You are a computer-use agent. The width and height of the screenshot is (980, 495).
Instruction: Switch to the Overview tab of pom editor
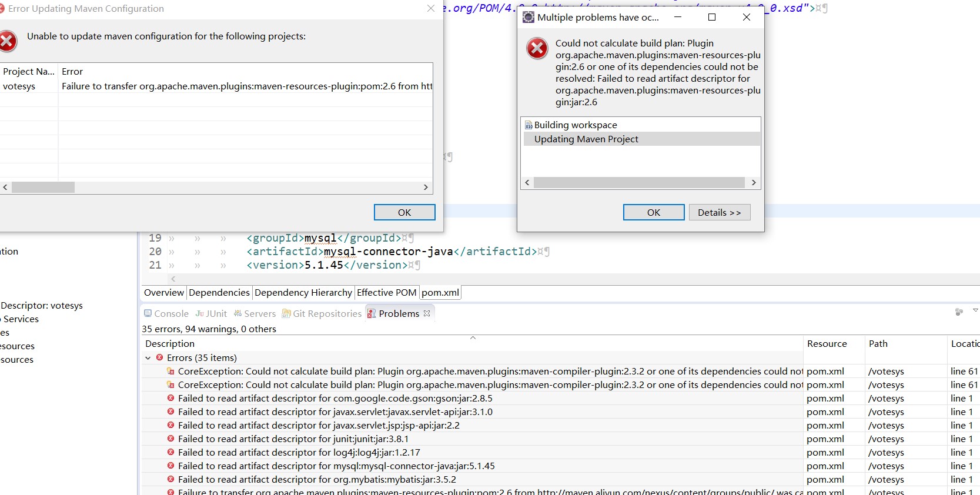[x=164, y=292]
